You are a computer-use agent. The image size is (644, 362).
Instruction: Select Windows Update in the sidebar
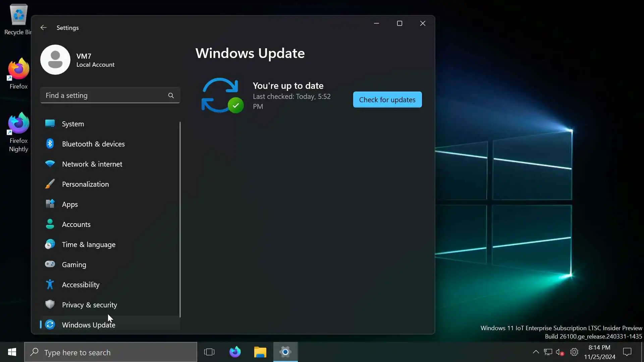click(89, 325)
